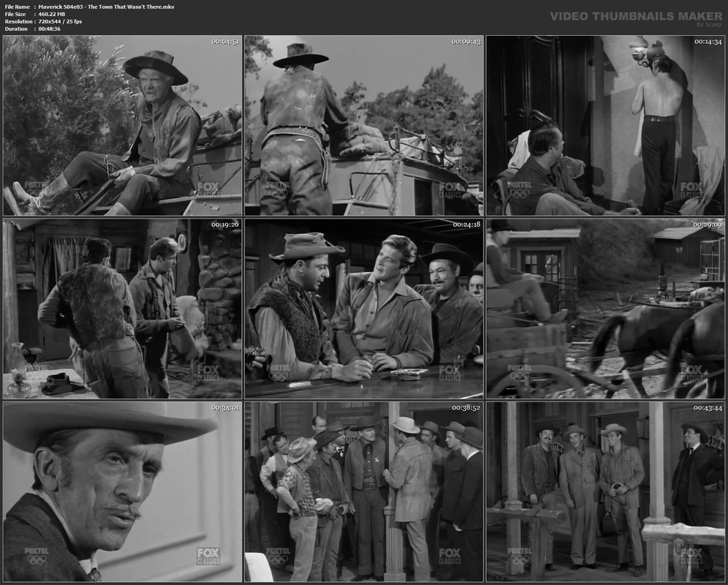Select the file name 'Maverick S04e03 - The Town That Wasn't There.mkv'
728x585 pixels.
tap(106, 7)
